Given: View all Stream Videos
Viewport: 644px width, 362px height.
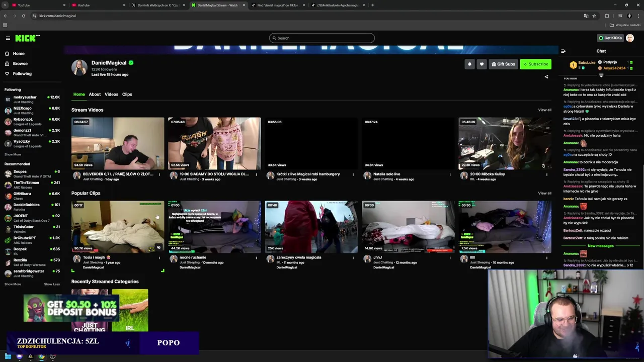Looking at the screenshot, I should (x=544, y=110).
